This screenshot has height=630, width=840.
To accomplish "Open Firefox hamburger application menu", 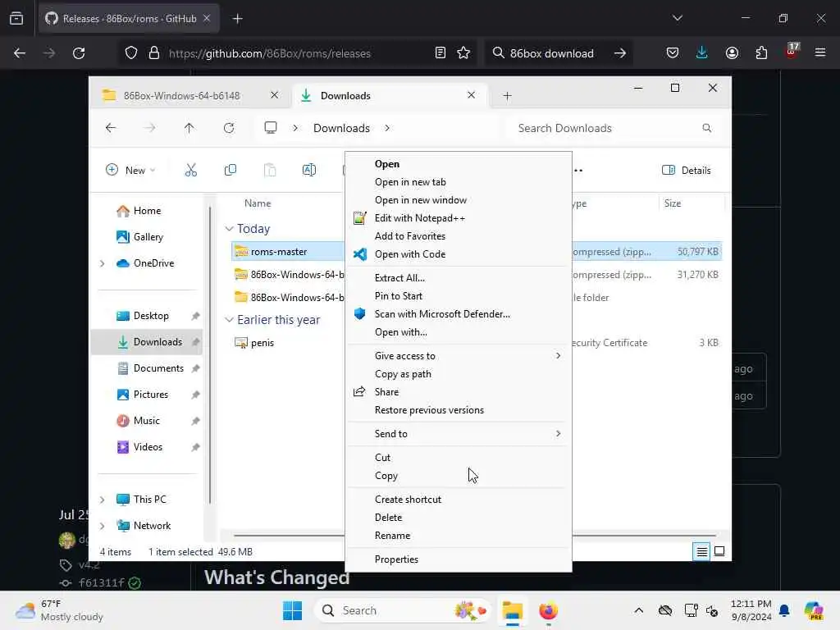I will coord(819,53).
